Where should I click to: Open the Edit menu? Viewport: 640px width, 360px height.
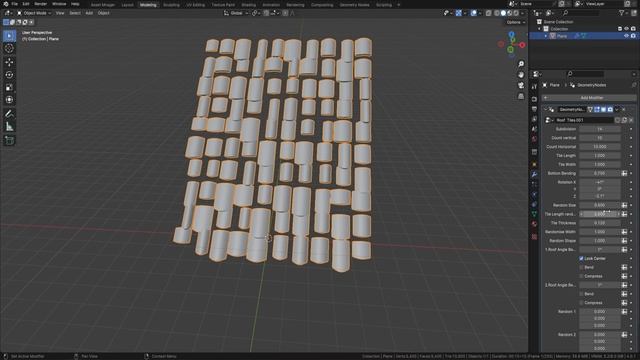(26, 4)
